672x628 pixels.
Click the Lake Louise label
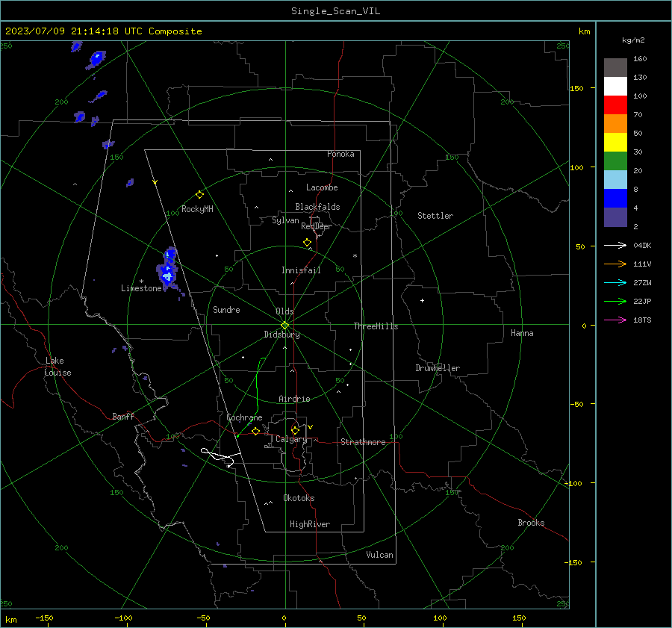tap(57, 367)
